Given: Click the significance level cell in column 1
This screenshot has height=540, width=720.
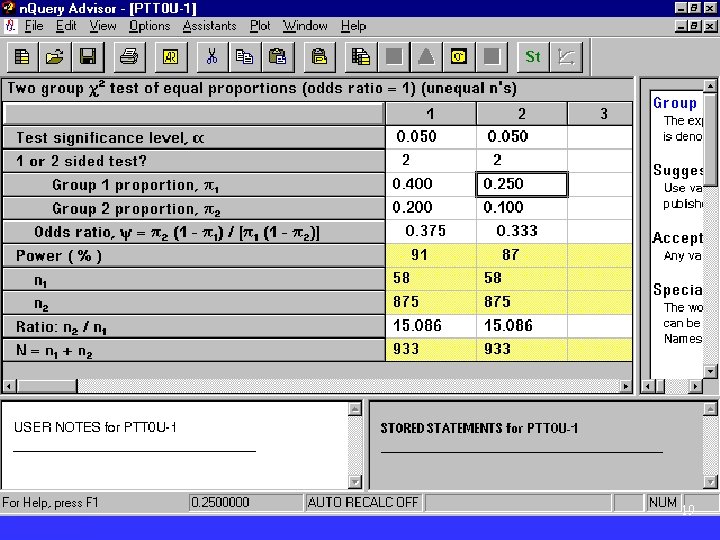Looking at the screenshot, I should tap(431, 137).
